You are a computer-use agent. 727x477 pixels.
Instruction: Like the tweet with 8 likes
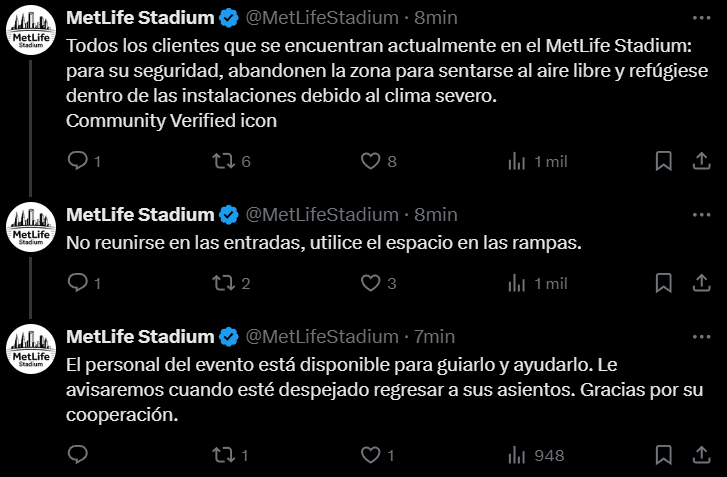click(371, 161)
